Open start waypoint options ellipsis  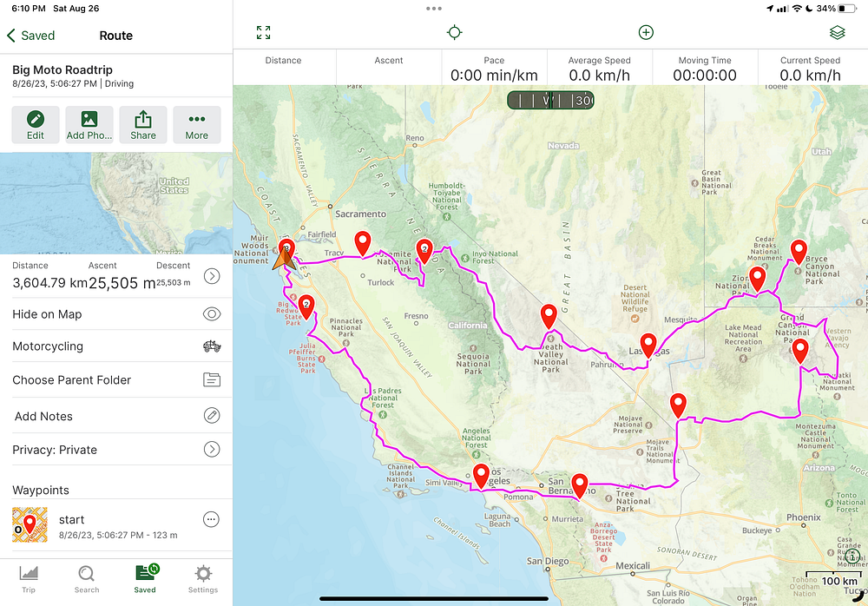[211, 519]
